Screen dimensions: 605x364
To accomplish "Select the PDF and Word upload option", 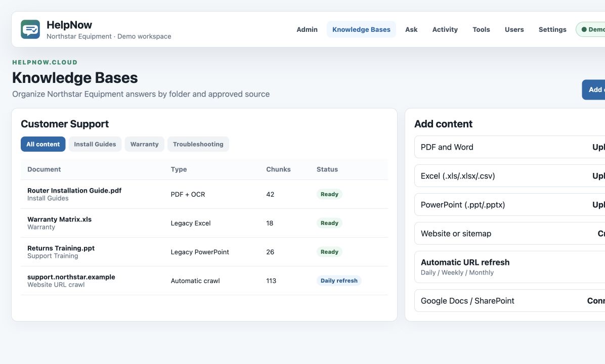I will (510, 147).
